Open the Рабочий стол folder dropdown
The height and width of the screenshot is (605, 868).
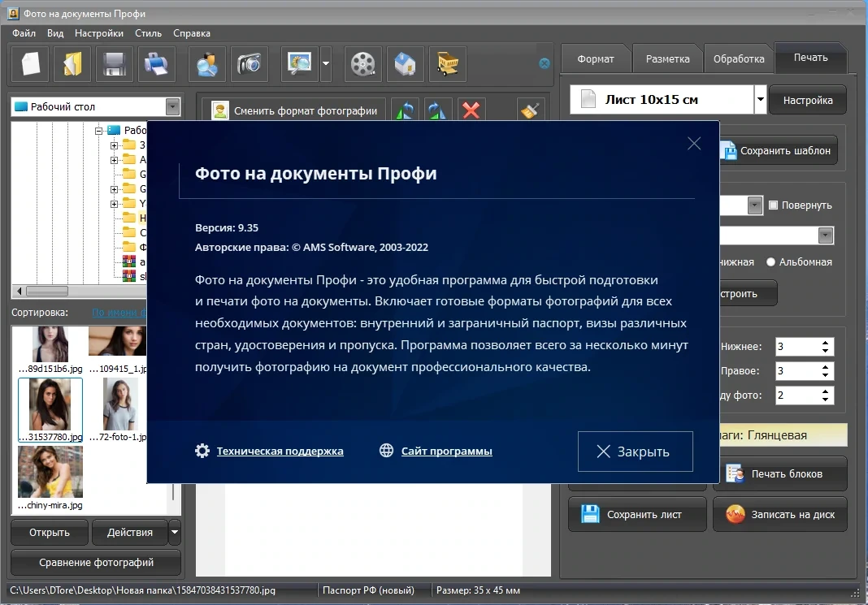click(x=173, y=106)
